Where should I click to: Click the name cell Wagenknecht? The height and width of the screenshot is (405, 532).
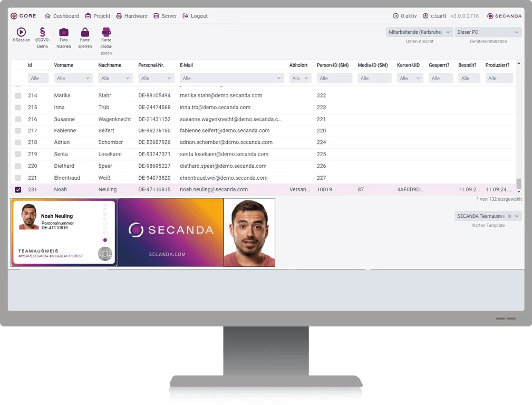(x=114, y=119)
